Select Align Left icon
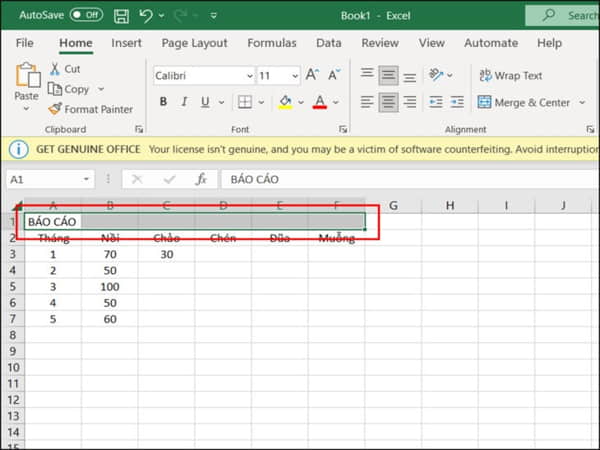This screenshot has width=600, height=450. tap(367, 102)
